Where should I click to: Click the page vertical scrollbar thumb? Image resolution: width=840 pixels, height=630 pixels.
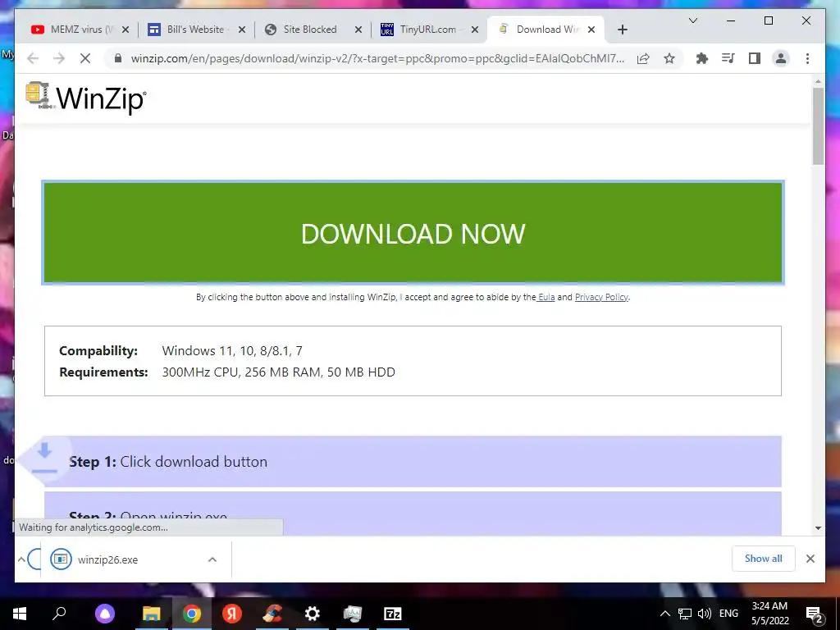[818, 126]
